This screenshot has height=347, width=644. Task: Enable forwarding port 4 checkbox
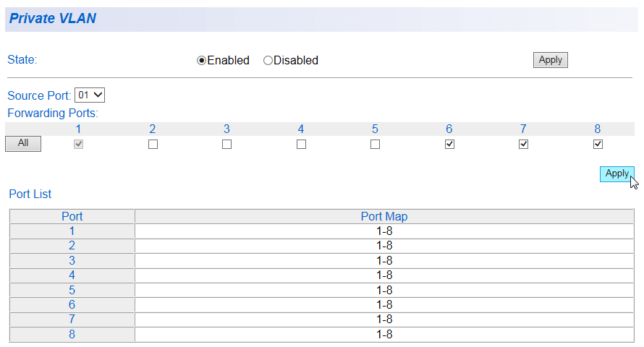click(301, 144)
